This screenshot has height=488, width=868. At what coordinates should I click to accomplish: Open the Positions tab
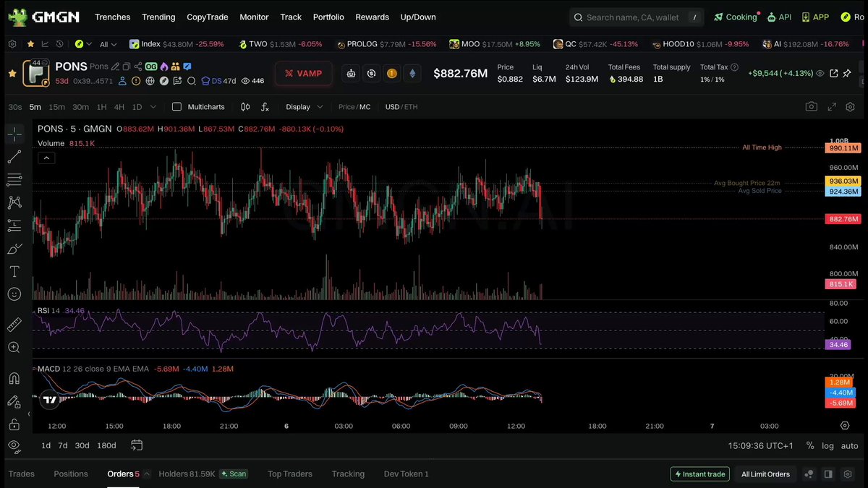coord(71,474)
